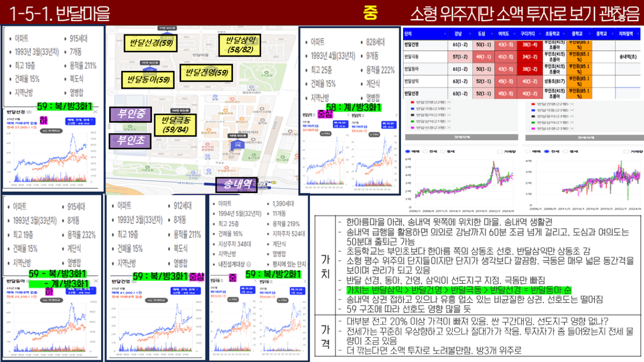
Task: Remove 반달삼익(21평) from the 매매 chart legend
Action: [x=450, y=121]
